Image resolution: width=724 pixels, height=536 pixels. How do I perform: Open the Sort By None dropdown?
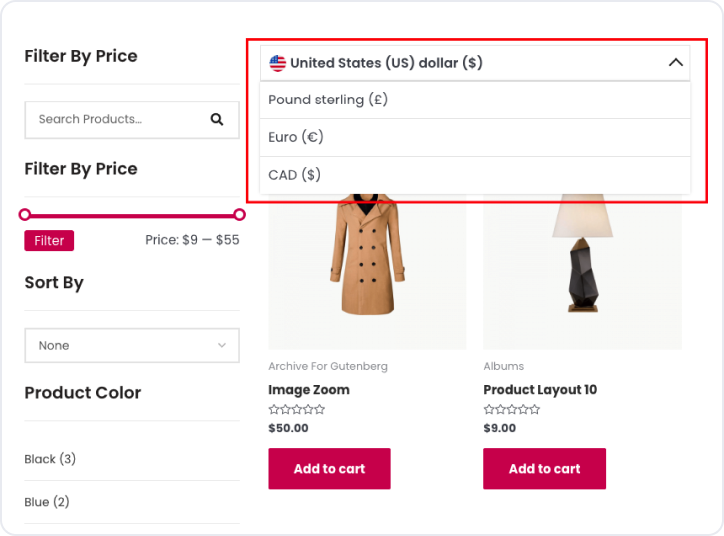click(x=132, y=346)
